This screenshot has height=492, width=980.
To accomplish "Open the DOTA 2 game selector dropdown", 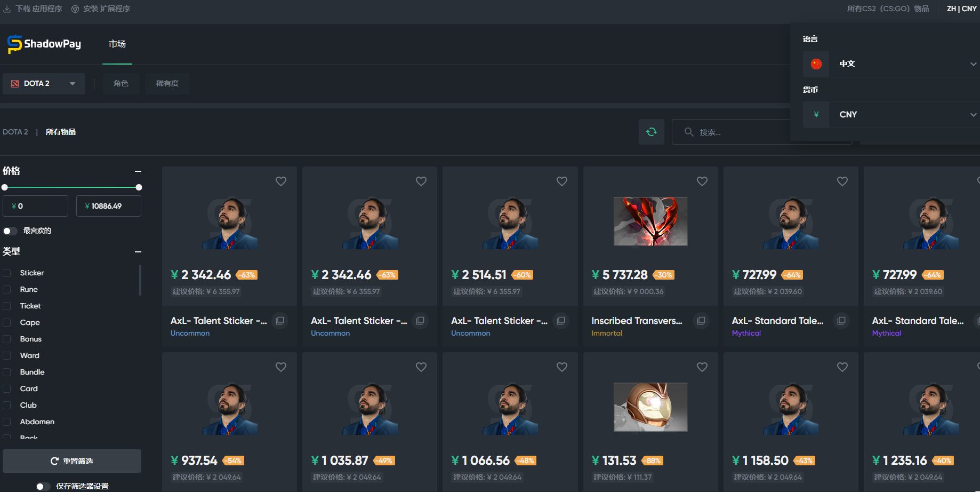I will click(x=44, y=84).
